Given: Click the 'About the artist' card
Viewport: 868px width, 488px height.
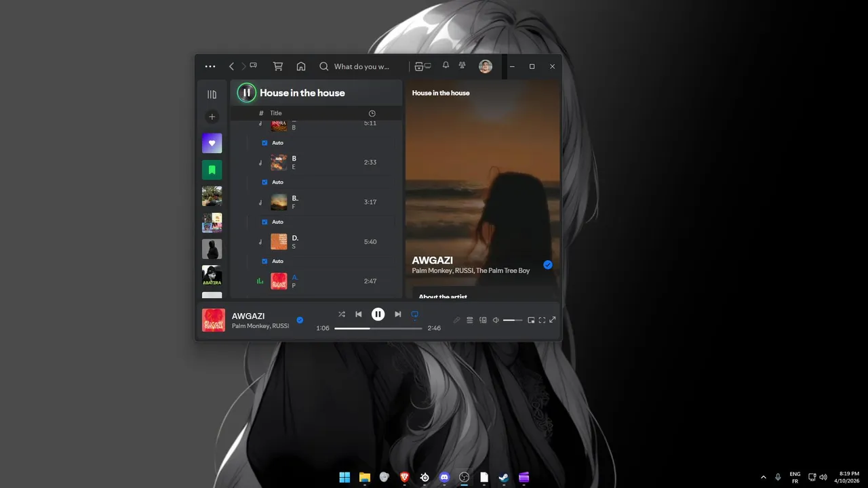Looking at the screenshot, I should click(486, 293).
